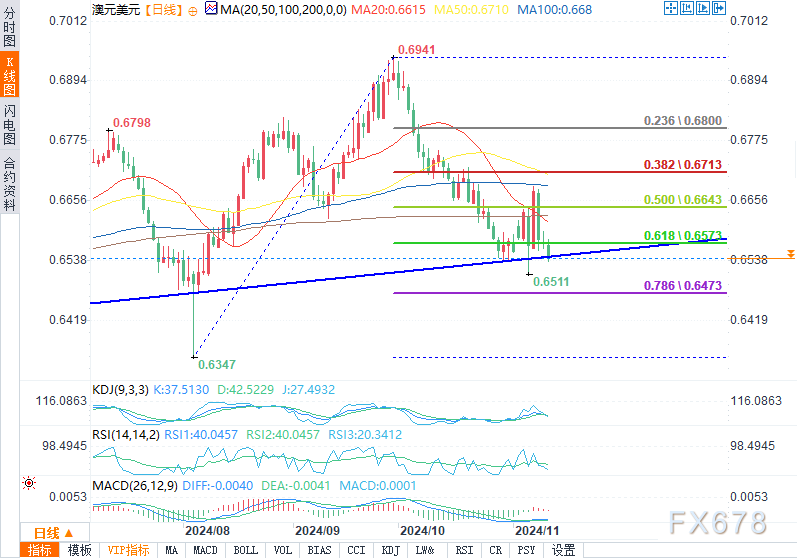Click the 0.618 \ 0.6573 Fibonacci label
Image resolution: width=797 pixels, height=558 pixels.
[683, 235]
